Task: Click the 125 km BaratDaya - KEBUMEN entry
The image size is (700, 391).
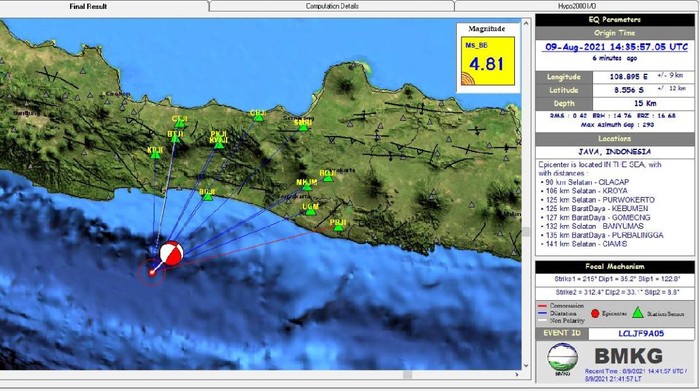Action: pos(596,208)
